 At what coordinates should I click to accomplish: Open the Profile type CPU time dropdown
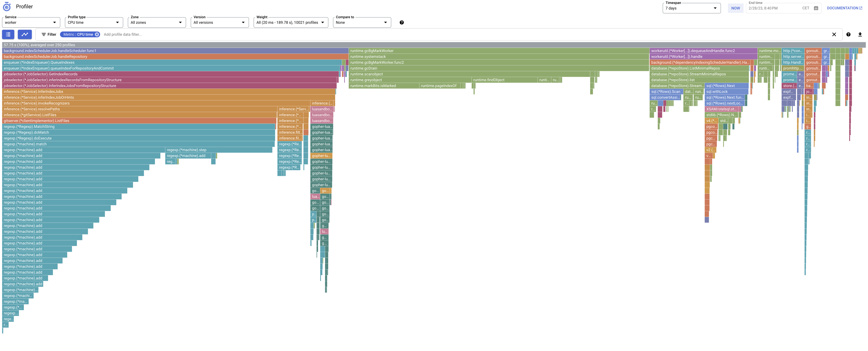pos(94,23)
